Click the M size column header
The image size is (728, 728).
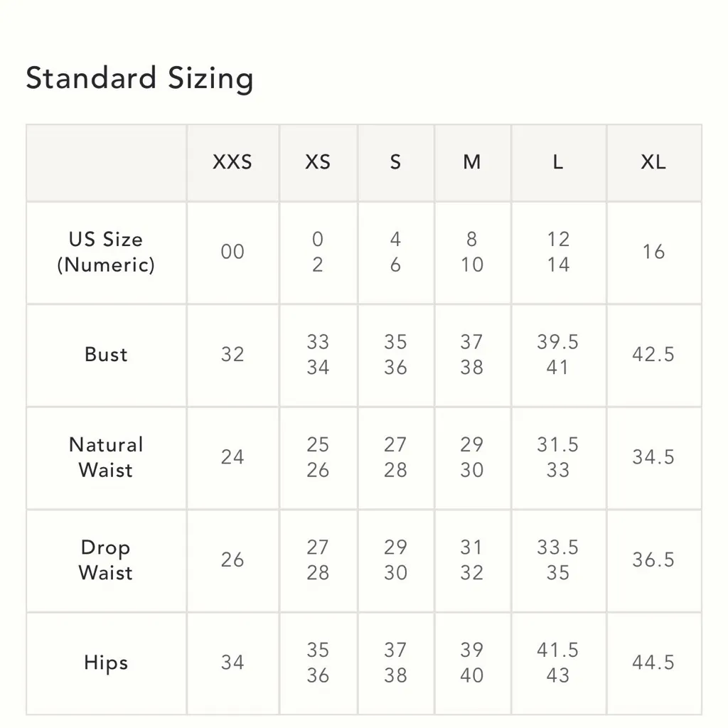click(x=472, y=162)
